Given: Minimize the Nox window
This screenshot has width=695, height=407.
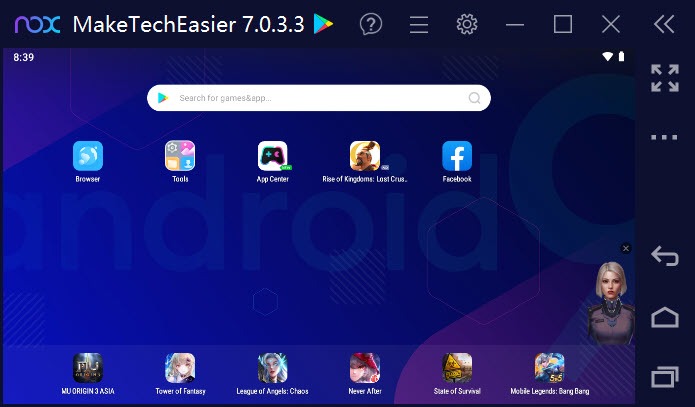Looking at the screenshot, I should pos(515,25).
